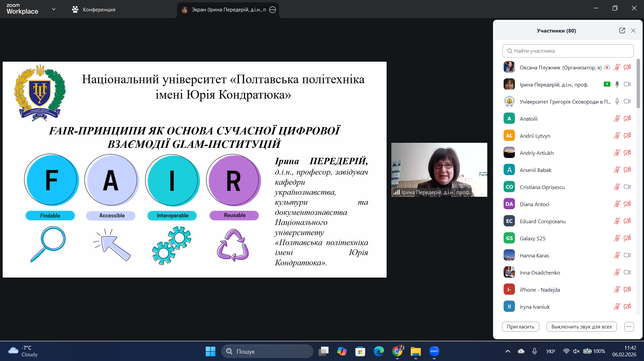
Task: Open Google Chrome from taskbar
Action: 397,351
